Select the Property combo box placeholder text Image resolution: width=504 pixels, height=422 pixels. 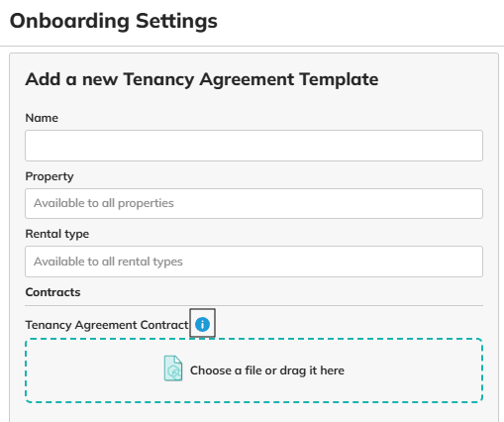[104, 203]
